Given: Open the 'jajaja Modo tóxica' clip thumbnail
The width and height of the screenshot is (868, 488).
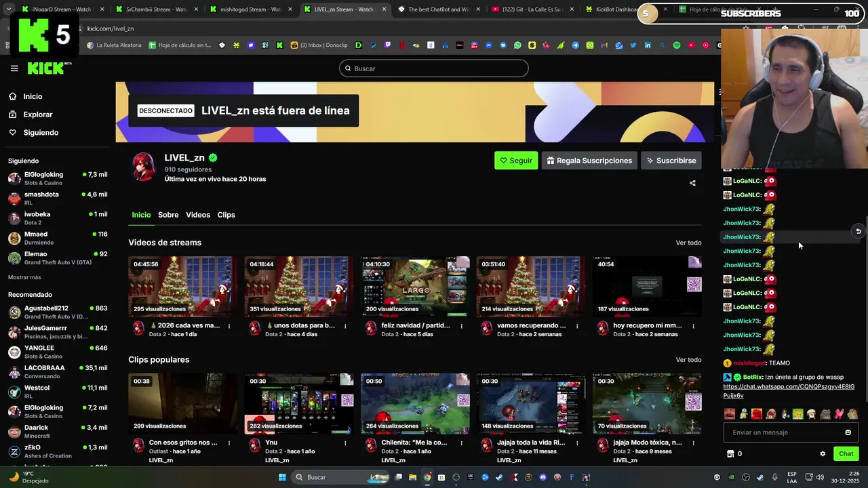Looking at the screenshot, I should 647,403.
